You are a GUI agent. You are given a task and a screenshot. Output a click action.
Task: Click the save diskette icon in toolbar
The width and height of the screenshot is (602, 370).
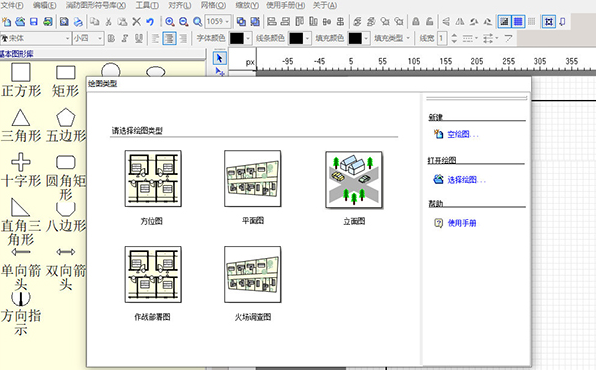point(34,21)
